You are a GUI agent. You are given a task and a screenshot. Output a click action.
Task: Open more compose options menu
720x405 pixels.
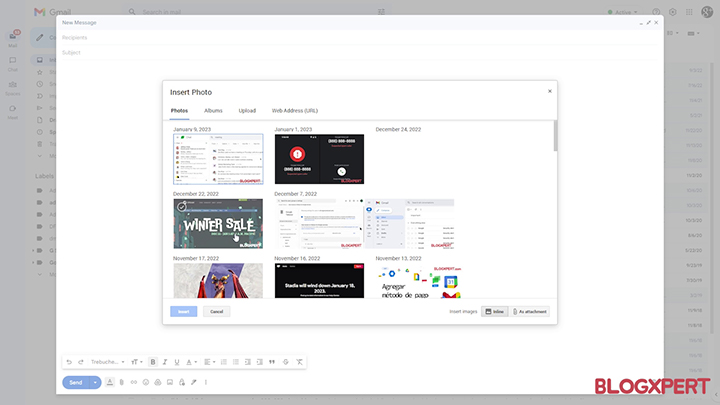[206, 382]
